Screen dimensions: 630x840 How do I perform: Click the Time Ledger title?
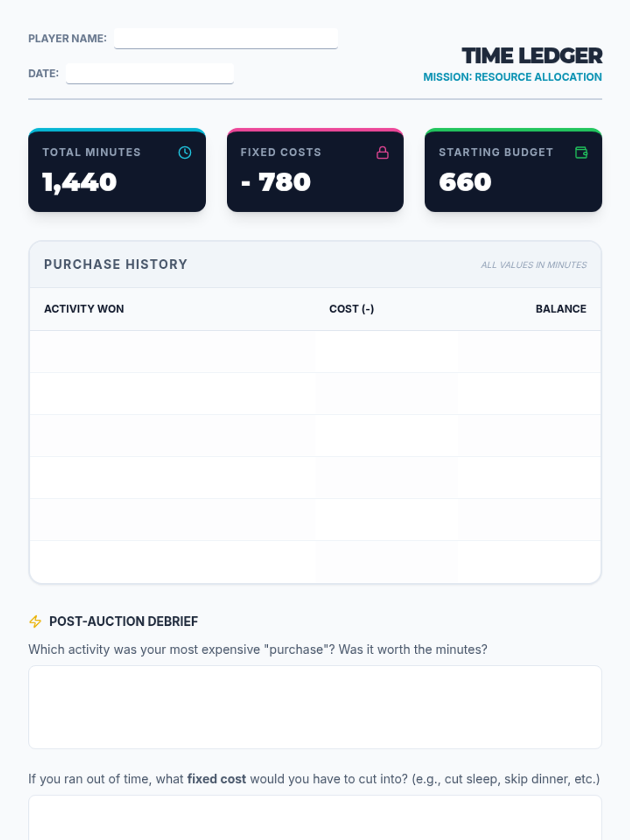tap(532, 56)
